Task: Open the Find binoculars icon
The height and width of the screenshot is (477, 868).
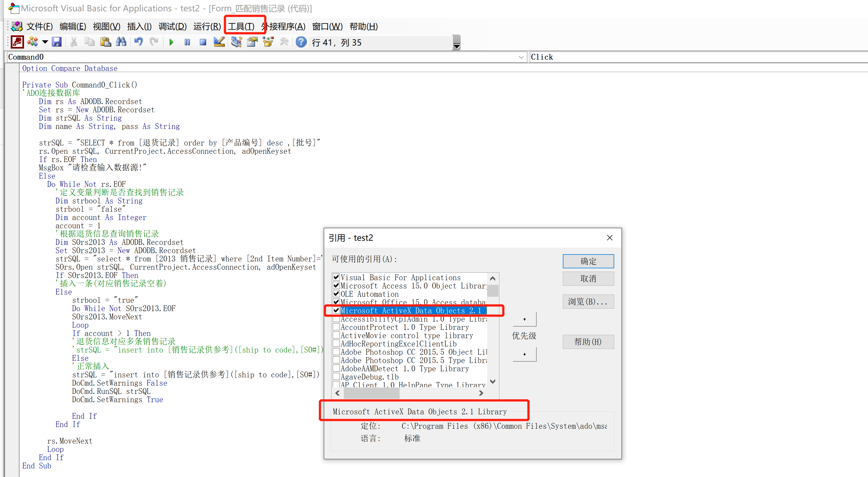Action: point(121,42)
